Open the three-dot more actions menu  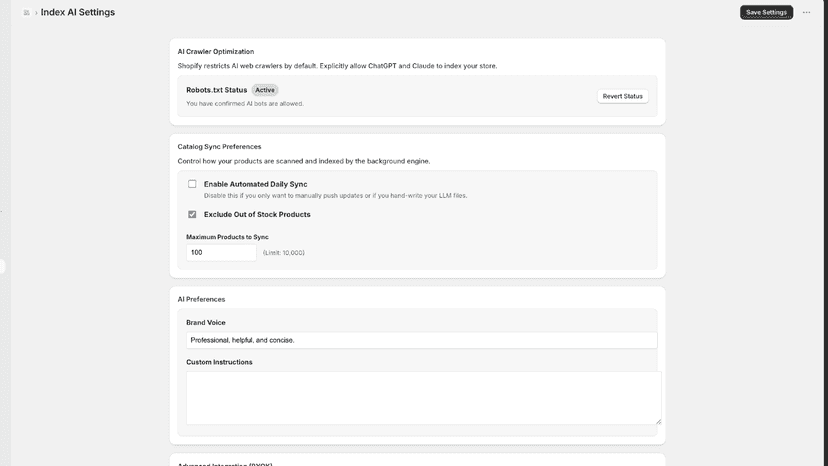806,12
